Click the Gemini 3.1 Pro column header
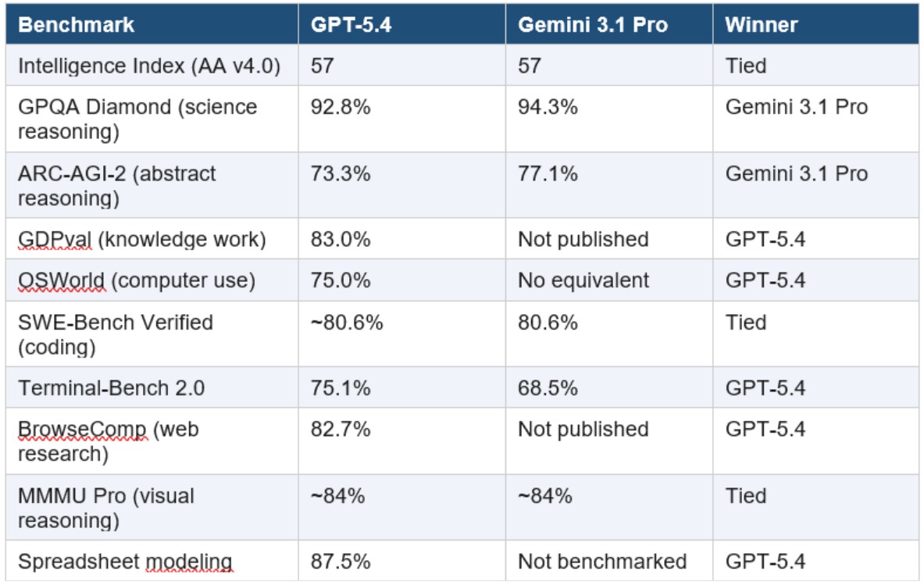 pos(592,25)
